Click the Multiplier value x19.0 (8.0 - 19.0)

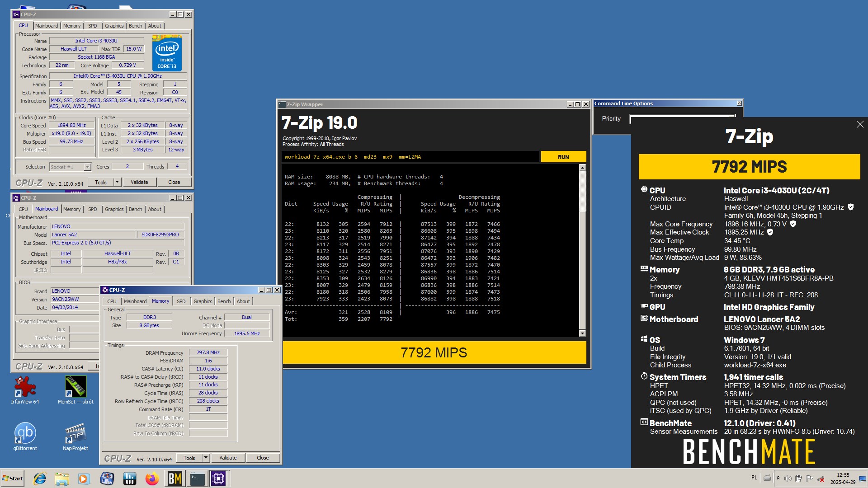[x=71, y=133]
